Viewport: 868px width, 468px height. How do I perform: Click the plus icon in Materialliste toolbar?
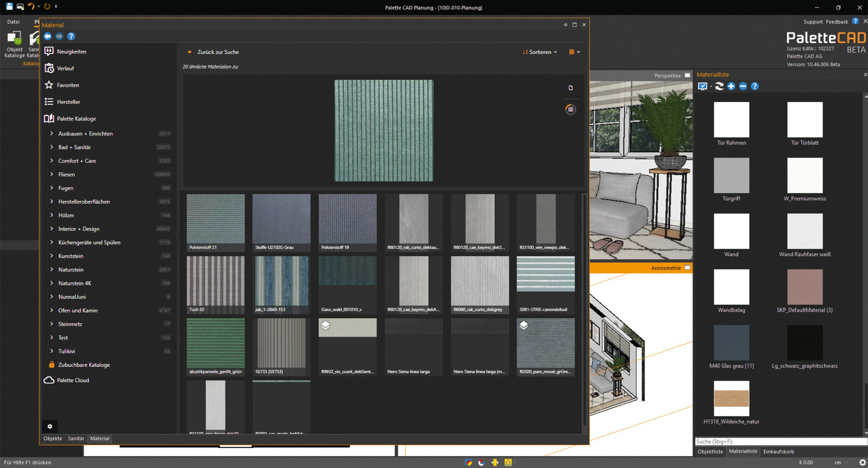[731, 86]
